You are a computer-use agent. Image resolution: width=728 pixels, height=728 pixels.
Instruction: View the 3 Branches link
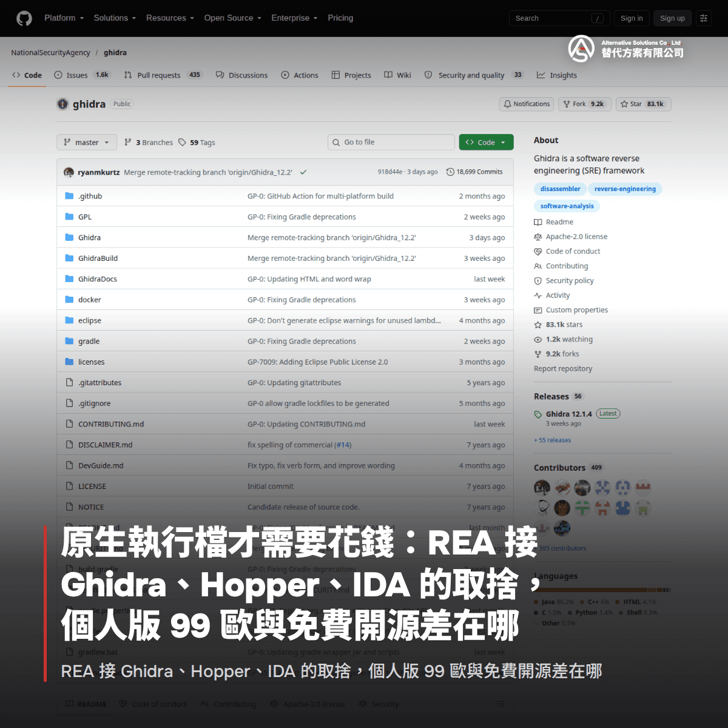pyautogui.click(x=149, y=143)
